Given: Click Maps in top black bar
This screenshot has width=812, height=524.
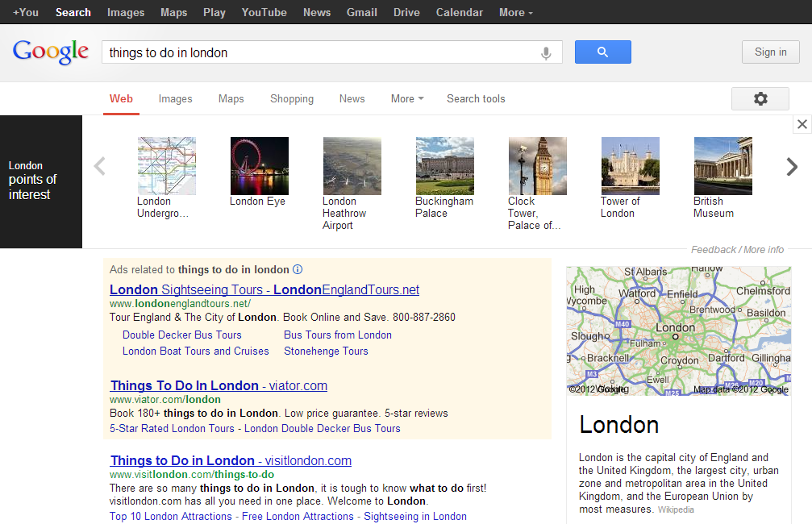Looking at the screenshot, I should click(173, 12).
